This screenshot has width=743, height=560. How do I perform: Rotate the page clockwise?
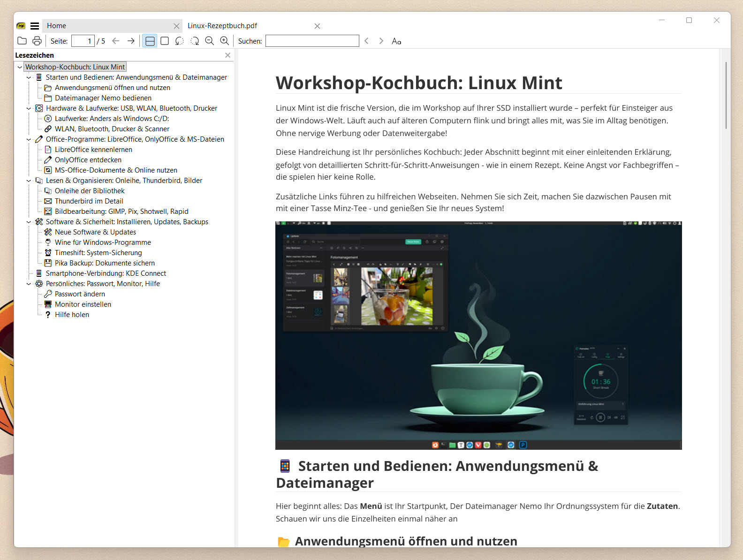click(195, 41)
